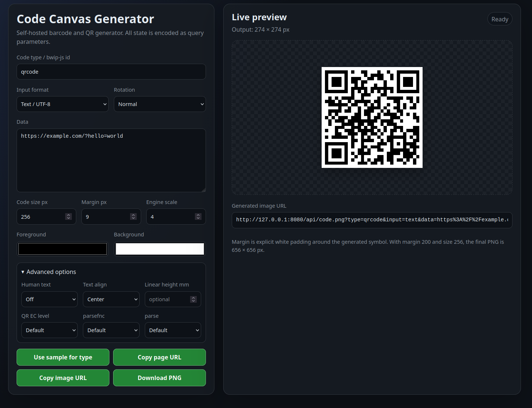Click the Download PNG button
The width and height of the screenshot is (532, 408).
160,378
